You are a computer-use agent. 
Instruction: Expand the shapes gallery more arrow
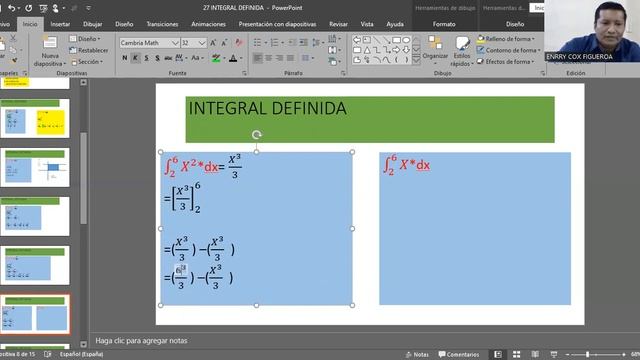(416, 60)
